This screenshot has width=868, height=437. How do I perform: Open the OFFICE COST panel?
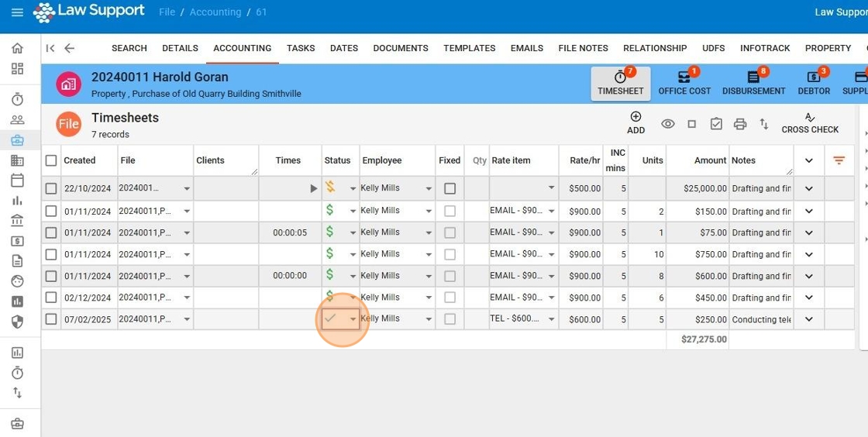pyautogui.click(x=684, y=84)
